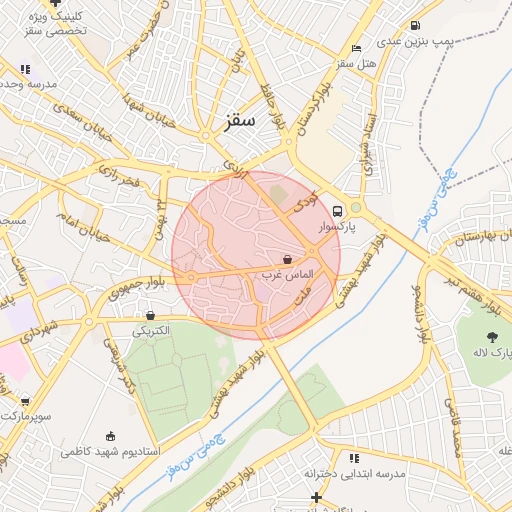Click the red circular highlighted area
The width and height of the screenshot is (512, 512).
pos(256,256)
